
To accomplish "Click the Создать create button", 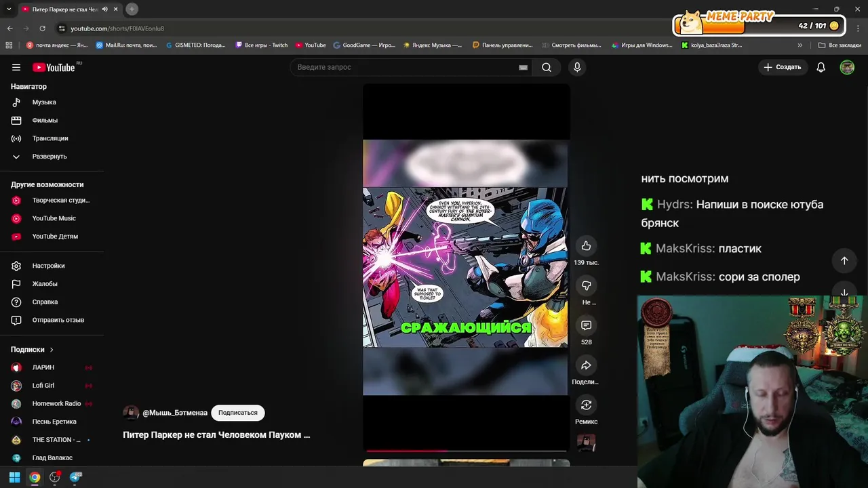I will (x=783, y=67).
